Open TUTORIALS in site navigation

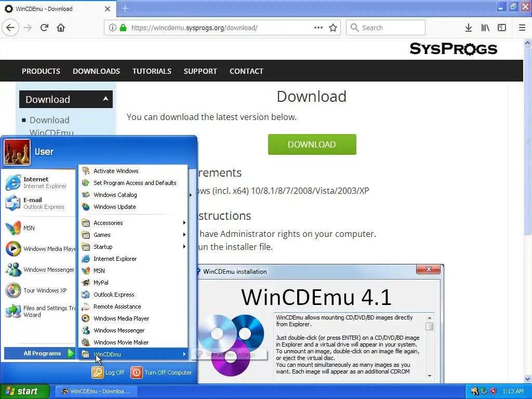pos(152,71)
